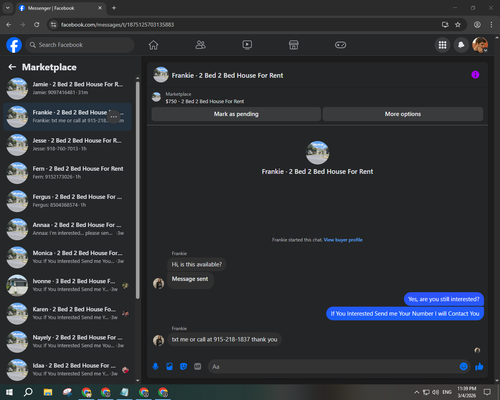Open the Watch video icon
The height and width of the screenshot is (400, 500).
pyautogui.click(x=247, y=45)
